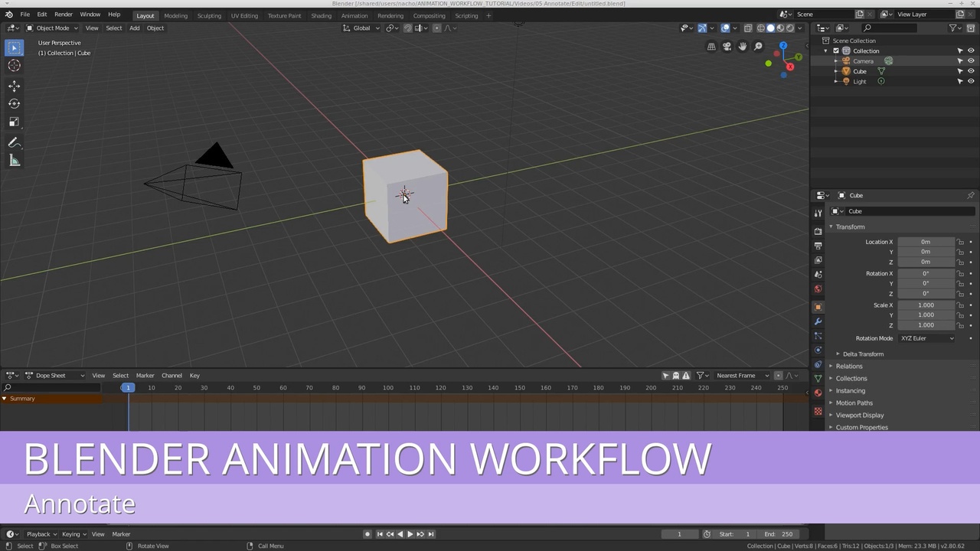
Task: Toggle auto keying record button
Action: point(367,534)
